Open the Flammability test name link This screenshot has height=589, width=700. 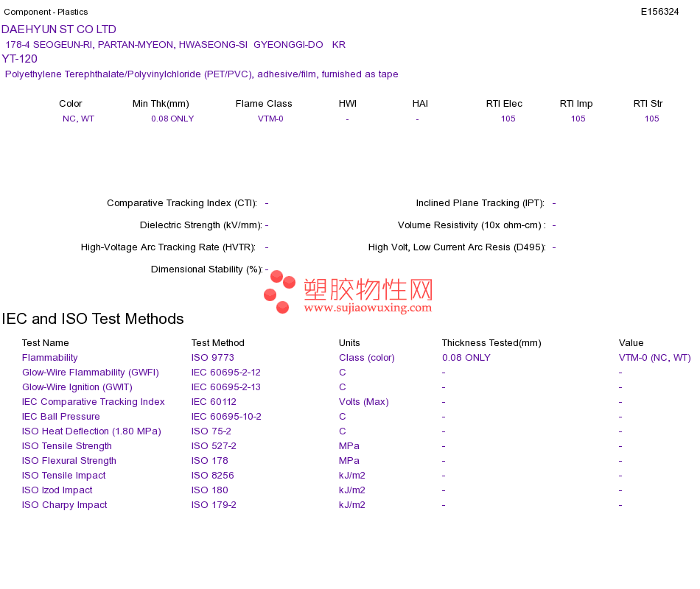(x=49, y=357)
